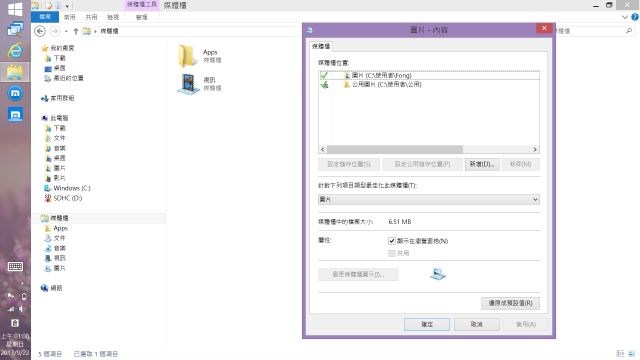
Task: Toggle 顯示在瀏覽窗格(N) checkbox
Action: (x=392, y=241)
